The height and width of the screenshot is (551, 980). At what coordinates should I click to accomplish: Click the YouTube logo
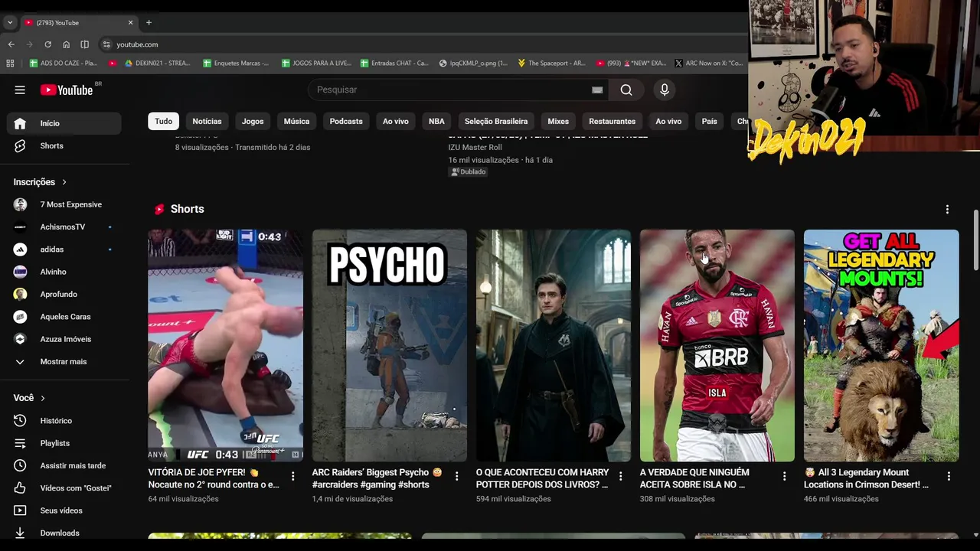(67, 90)
